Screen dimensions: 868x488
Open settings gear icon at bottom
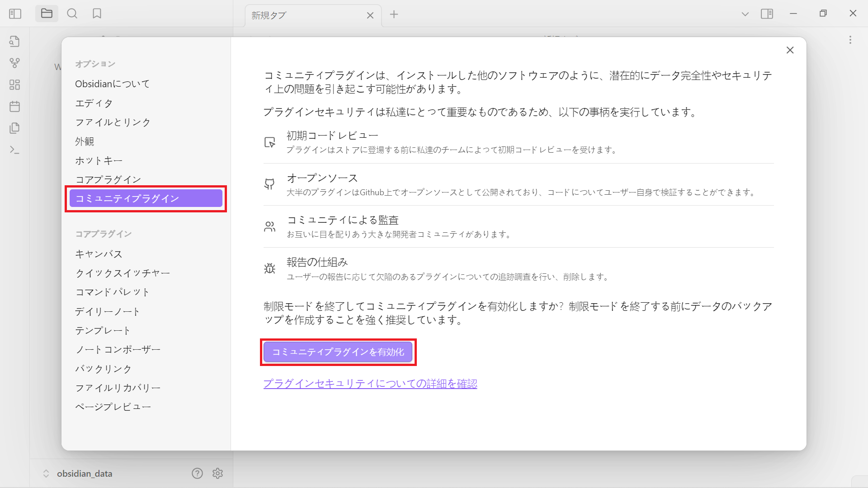click(x=218, y=473)
